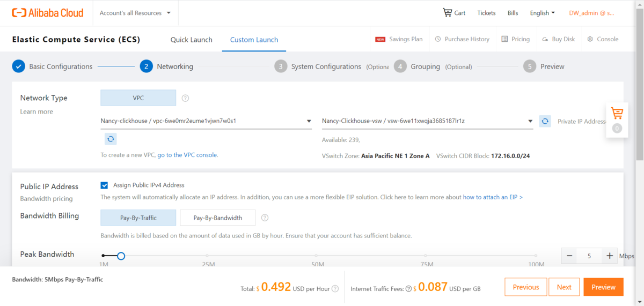Show help icon for Internet Traffic Fees
644x306 pixels.
(408, 289)
